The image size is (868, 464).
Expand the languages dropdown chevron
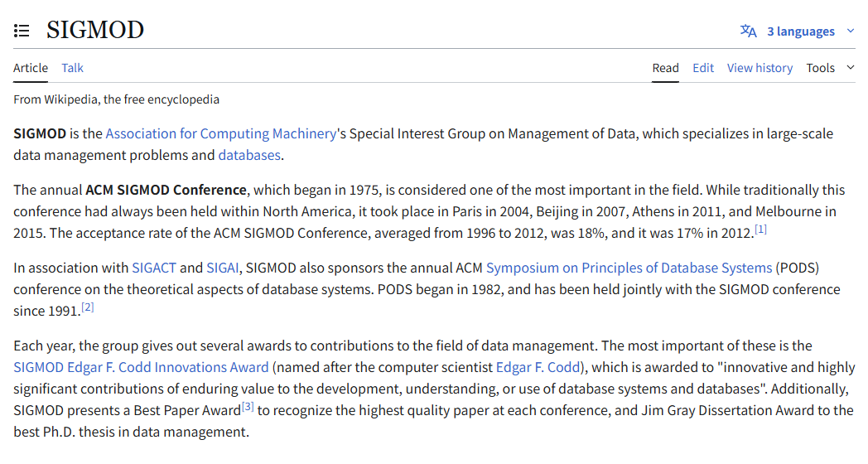point(851,31)
